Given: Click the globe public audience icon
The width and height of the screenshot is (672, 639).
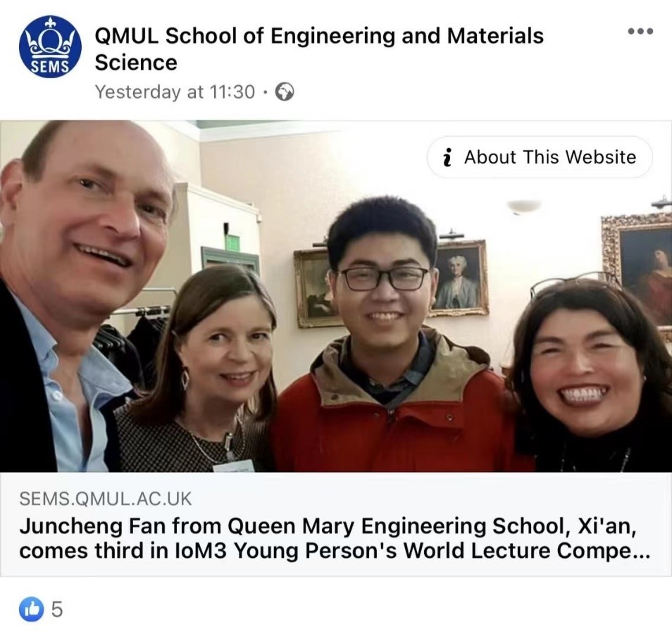Looking at the screenshot, I should point(284,92).
